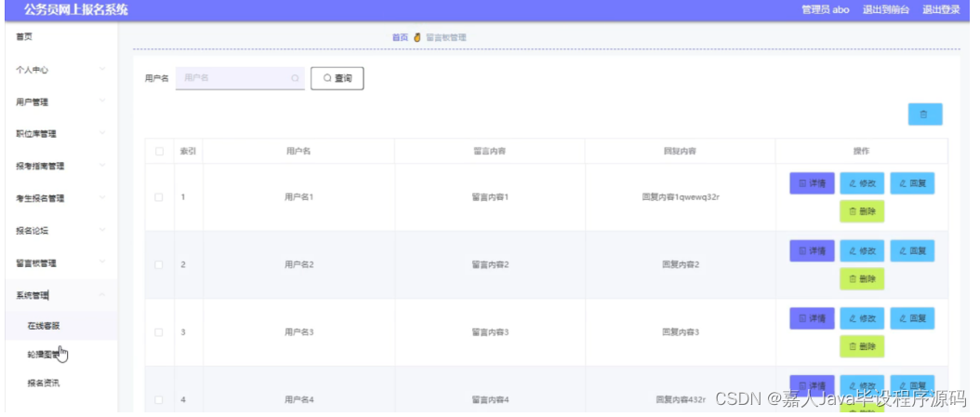The image size is (980, 417).
Task: Click 回复 button for 用户名3
Action: 912,318
